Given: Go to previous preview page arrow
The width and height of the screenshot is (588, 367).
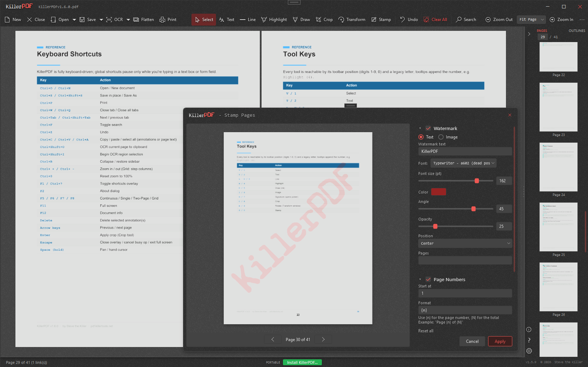Looking at the screenshot, I should pos(273,339).
